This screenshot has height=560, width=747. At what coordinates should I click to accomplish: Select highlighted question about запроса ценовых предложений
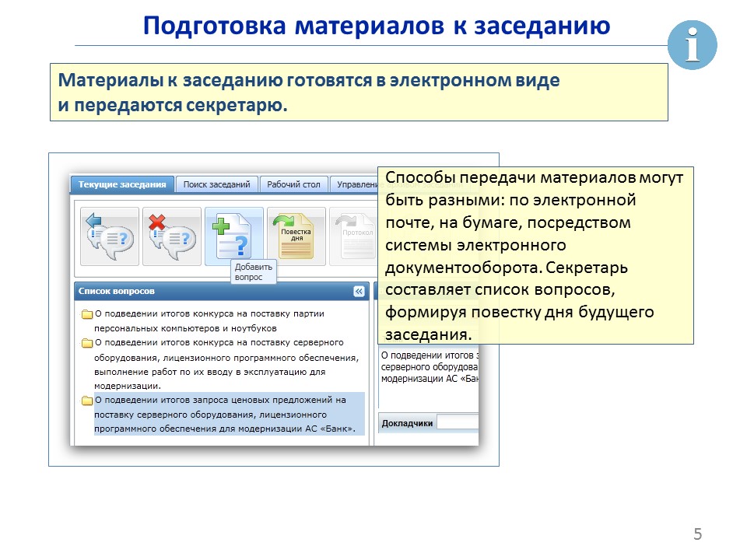click(229, 414)
